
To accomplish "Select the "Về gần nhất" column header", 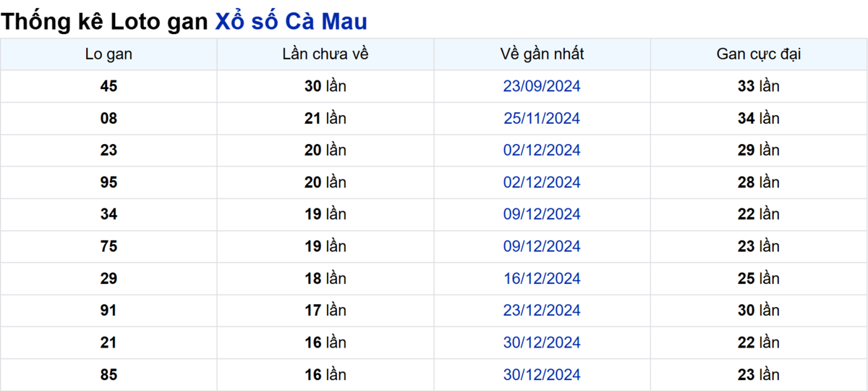I will (x=542, y=54).
